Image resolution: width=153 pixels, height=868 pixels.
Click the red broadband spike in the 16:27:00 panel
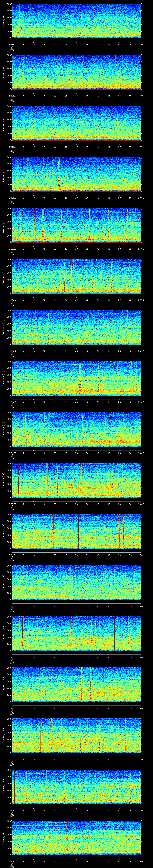71,582
